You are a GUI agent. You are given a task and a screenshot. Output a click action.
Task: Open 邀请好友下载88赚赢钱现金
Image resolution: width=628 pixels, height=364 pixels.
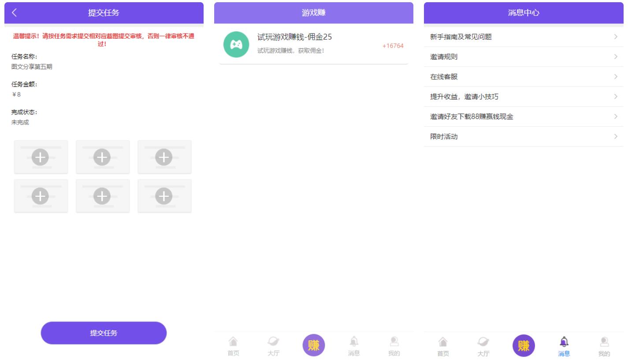pyautogui.click(x=523, y=117)
